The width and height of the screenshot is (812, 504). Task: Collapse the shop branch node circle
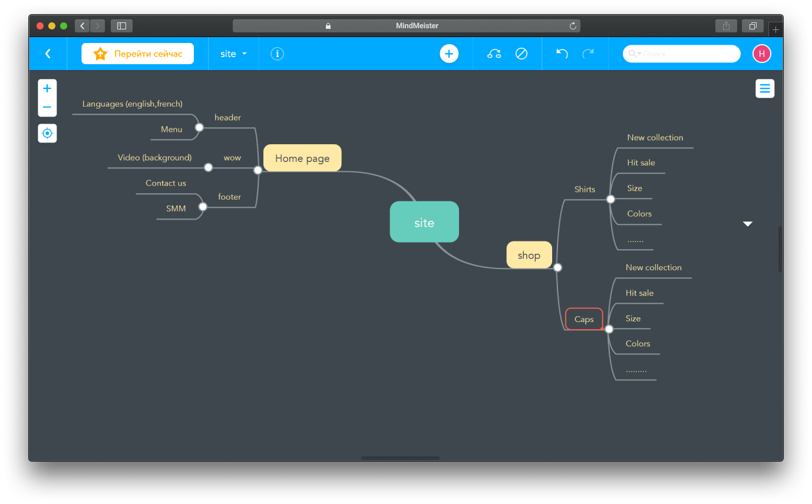tap(557, 267)
